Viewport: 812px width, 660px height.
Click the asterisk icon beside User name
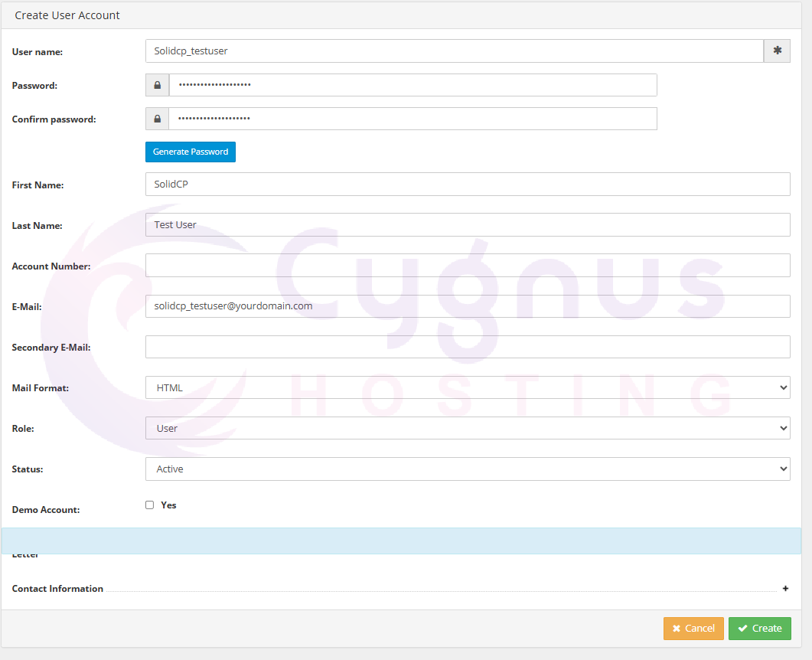[777, 51]
